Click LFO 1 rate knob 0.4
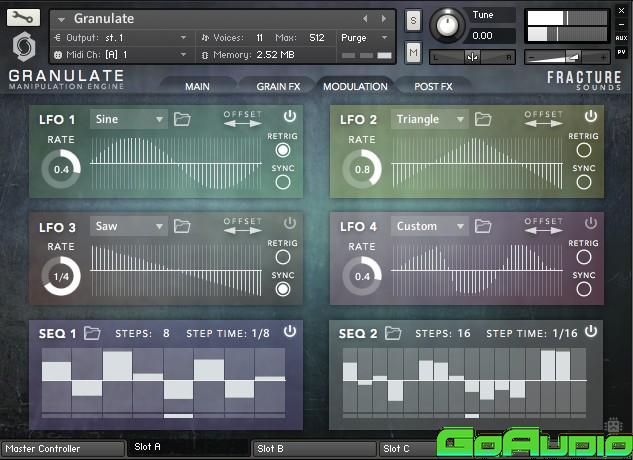 (61, 169)
